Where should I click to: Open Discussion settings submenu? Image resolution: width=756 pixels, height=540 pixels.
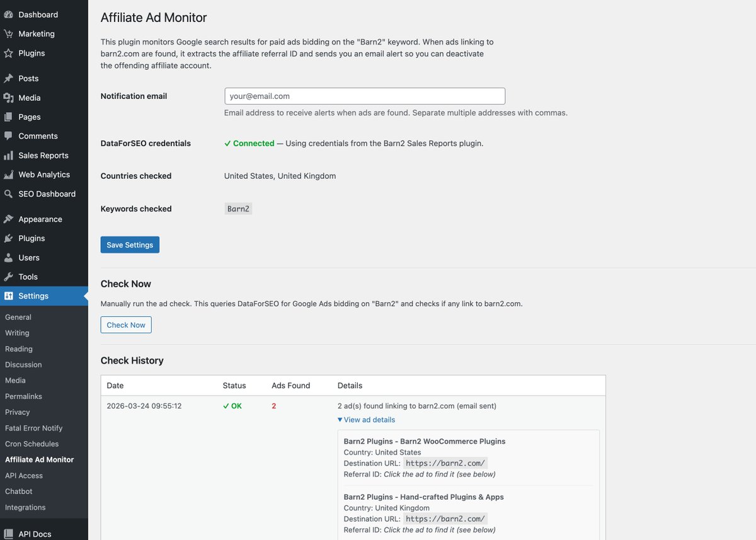(x=23, y=364)
